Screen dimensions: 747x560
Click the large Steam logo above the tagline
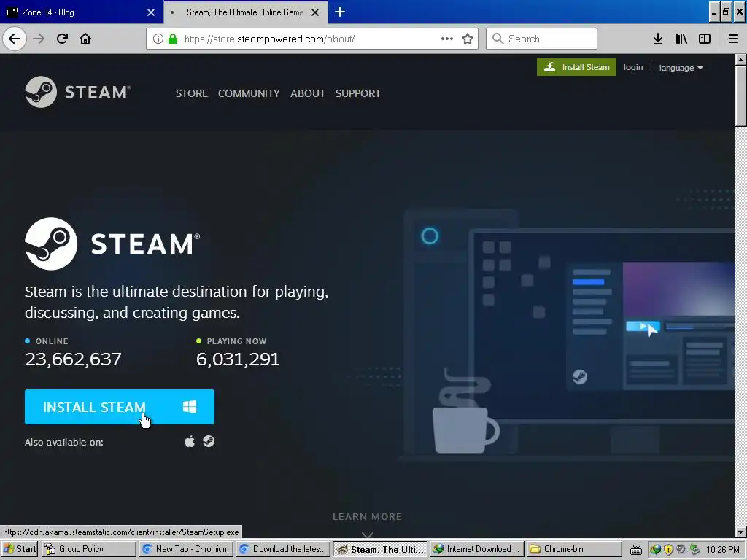pos(112,244)
